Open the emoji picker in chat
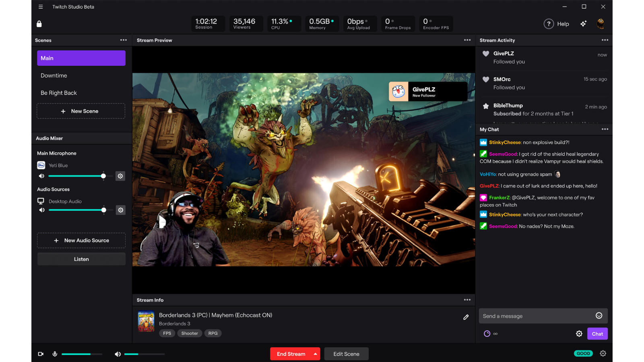The image size is (644, 362). 599,316
